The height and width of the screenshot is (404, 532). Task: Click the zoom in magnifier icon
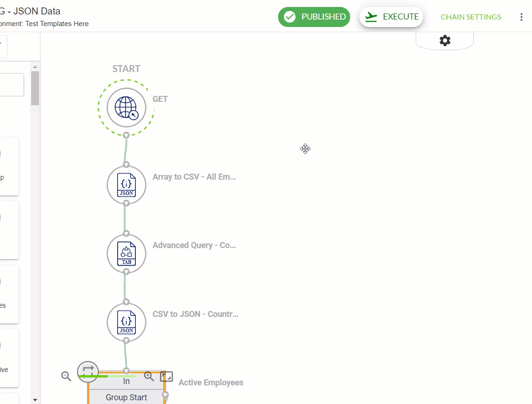pyautogui.click(x=149, y=376)
